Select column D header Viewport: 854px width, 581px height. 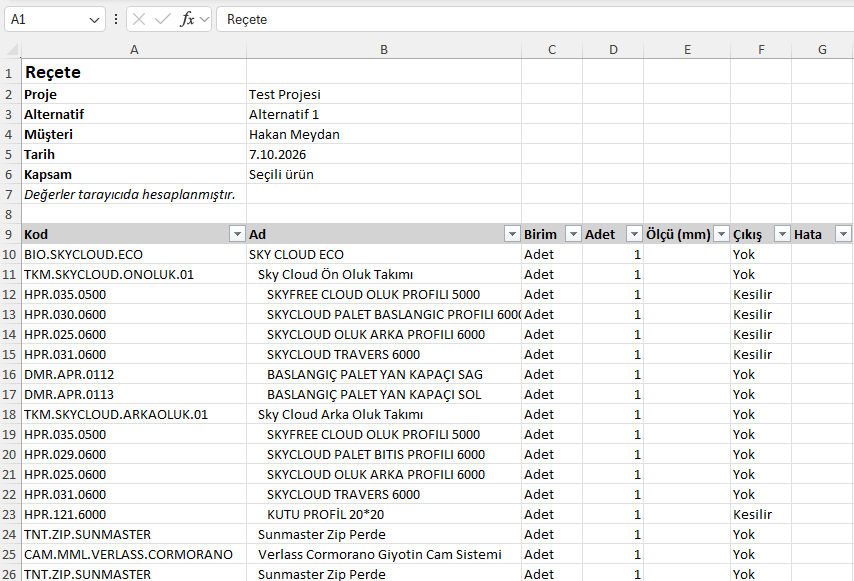[613, 50]
